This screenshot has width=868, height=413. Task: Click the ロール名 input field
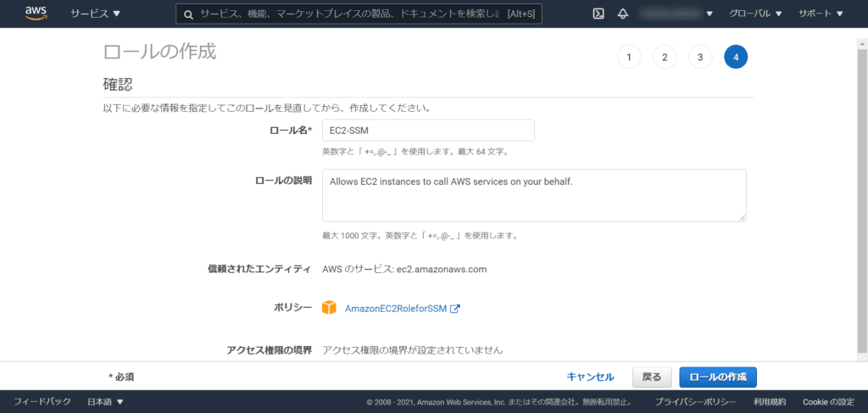(428, 130)
